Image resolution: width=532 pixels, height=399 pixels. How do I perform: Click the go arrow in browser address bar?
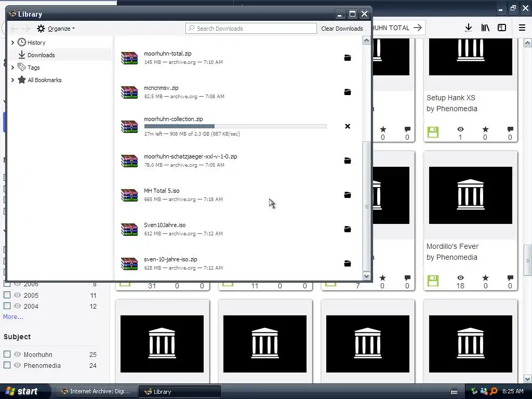pyautogui.click(x=418, y=28)
